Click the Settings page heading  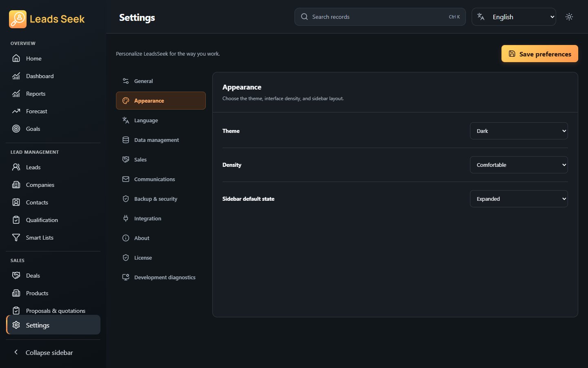137,18
